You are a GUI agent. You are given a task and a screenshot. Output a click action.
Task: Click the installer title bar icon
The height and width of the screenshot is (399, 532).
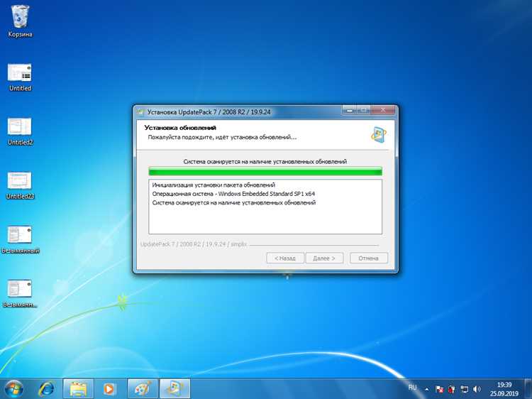coord(140,111)
